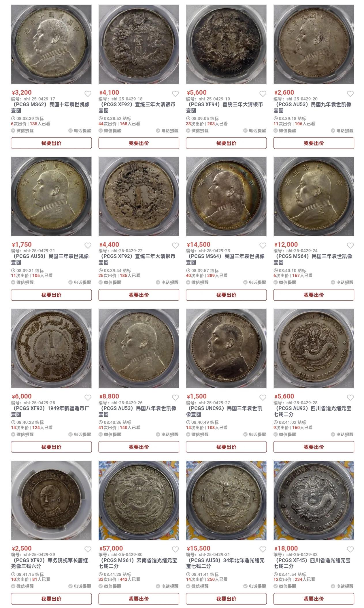Favorite the ¥14,500 Yuan Shikai coin
364x608 pixels.
coord(263,246)
